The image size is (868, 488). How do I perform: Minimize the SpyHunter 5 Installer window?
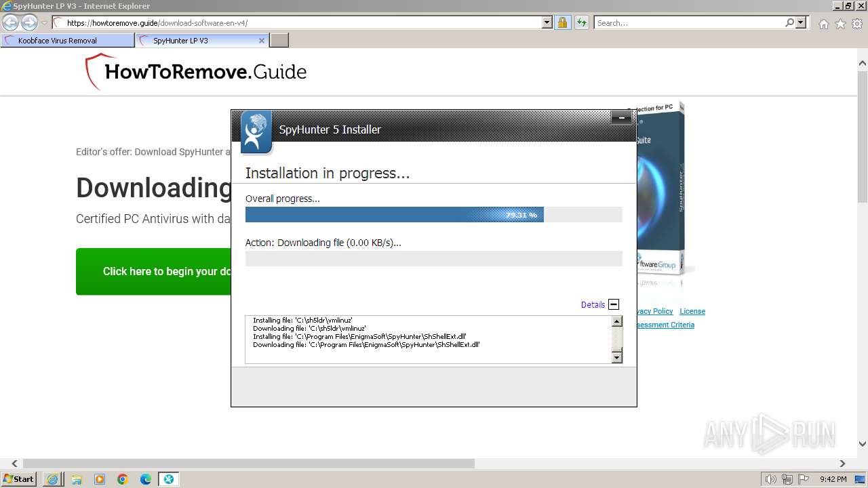point(621,118)
